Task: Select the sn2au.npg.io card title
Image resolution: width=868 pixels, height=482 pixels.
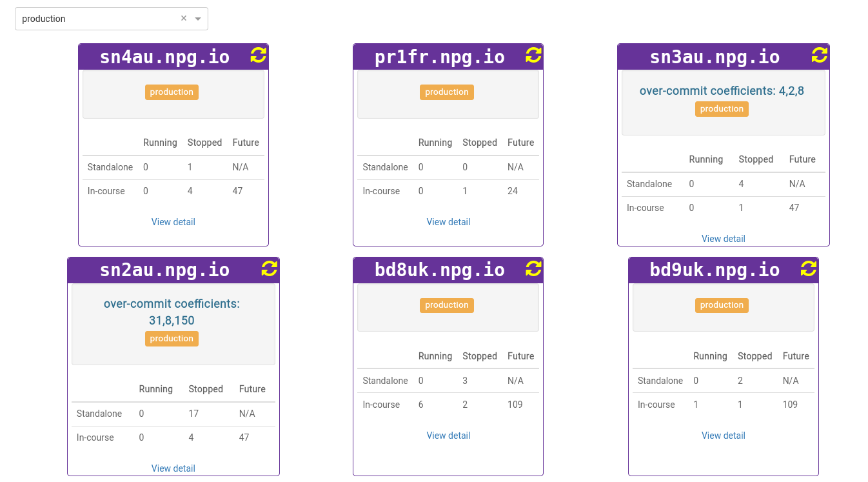Action: click(x=165, y=270)
